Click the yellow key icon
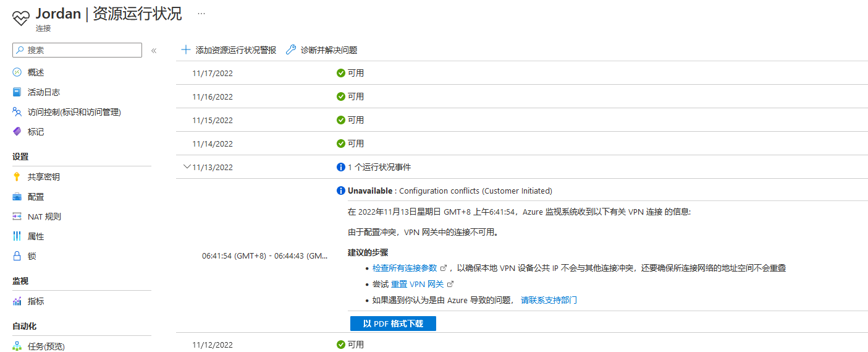 tap(17, 177)
